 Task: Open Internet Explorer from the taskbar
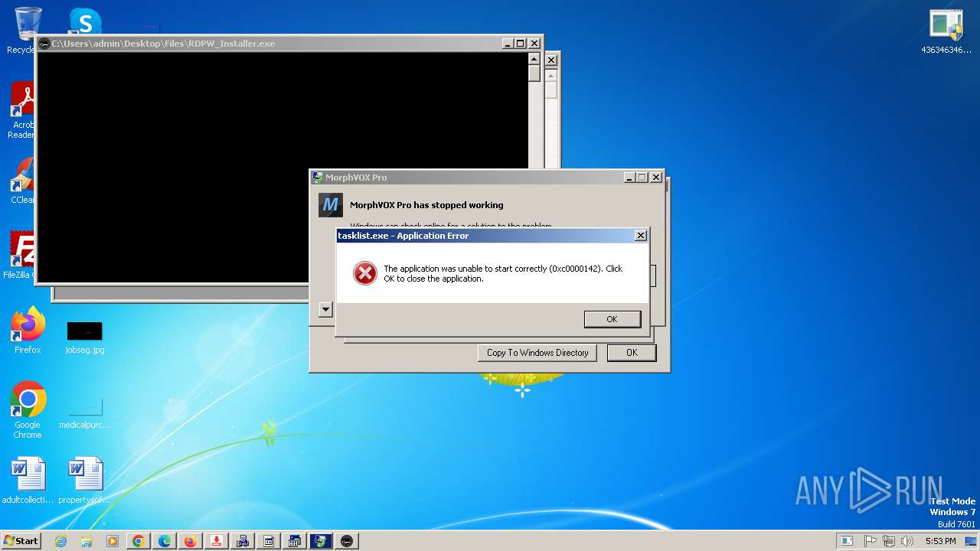pyautogui.click(x=60, y=541)
